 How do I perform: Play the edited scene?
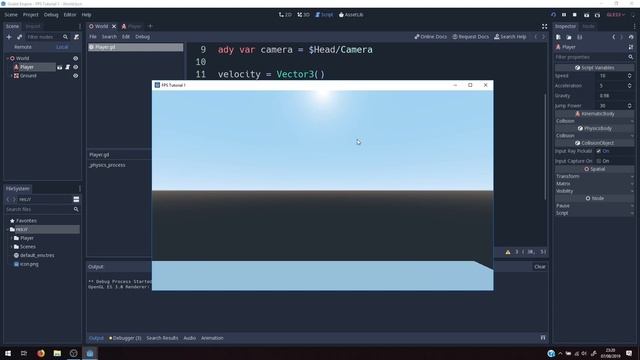tap(586, 15)
